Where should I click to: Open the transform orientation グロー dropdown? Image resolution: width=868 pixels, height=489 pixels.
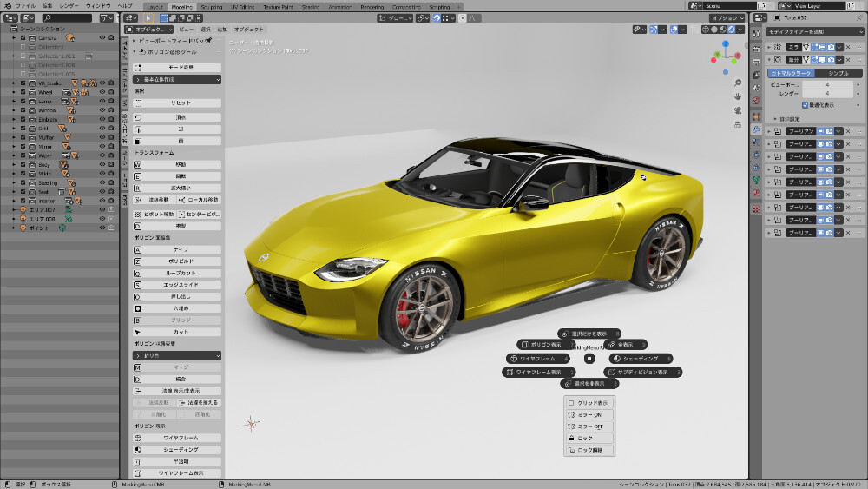395,18
